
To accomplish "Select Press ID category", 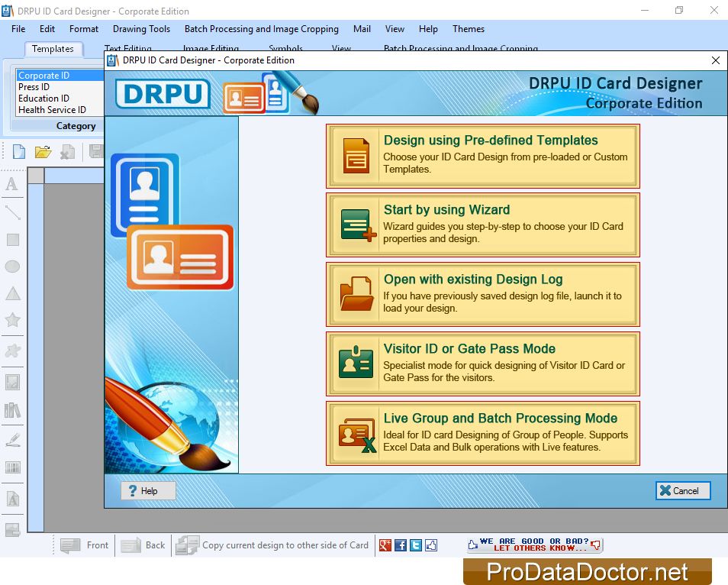I will point(60,87).
